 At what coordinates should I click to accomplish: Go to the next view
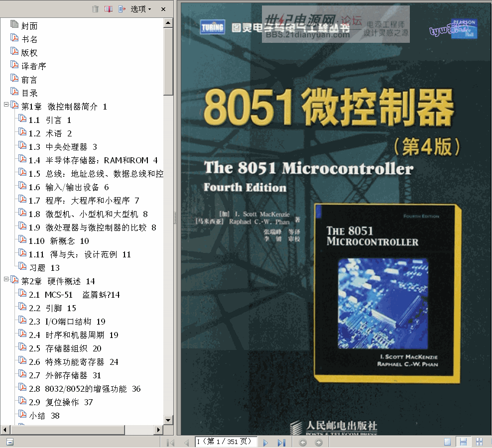point(319,443)
